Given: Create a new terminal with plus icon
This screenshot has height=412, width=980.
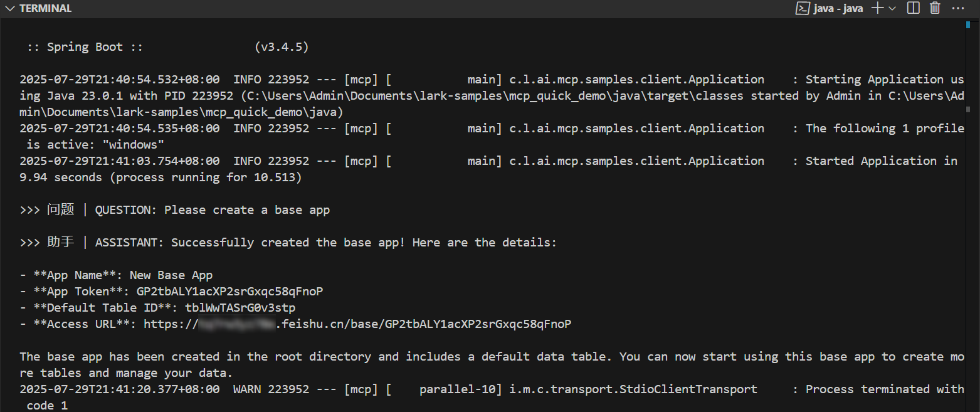Looking at the screenshot, I should coord(878,8).
